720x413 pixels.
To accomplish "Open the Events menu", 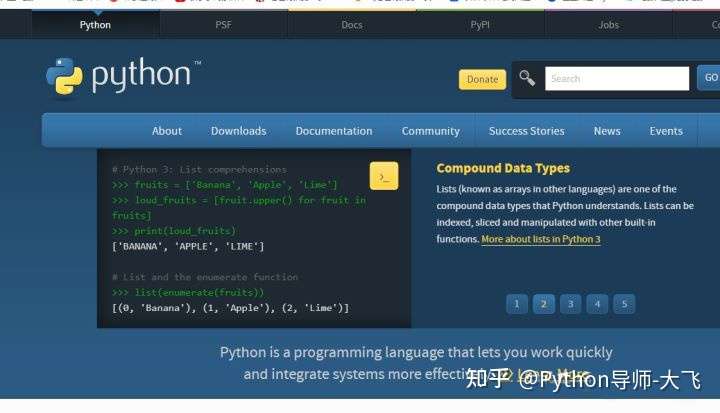I will click(666, 131).
